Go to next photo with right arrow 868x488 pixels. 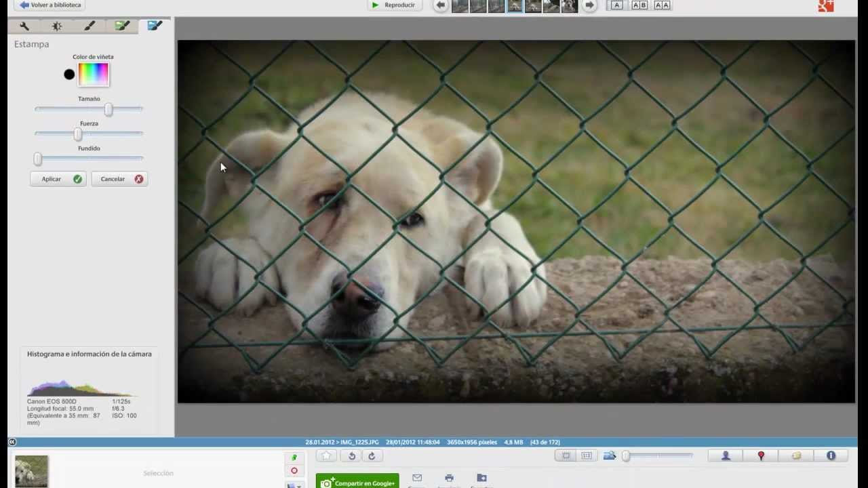tap(589, 5)
